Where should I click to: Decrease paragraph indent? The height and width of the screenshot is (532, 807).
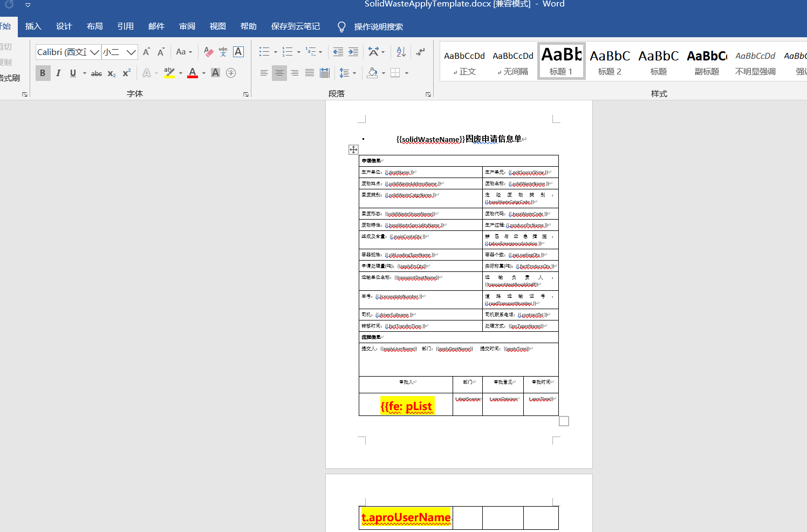(338, 52)
